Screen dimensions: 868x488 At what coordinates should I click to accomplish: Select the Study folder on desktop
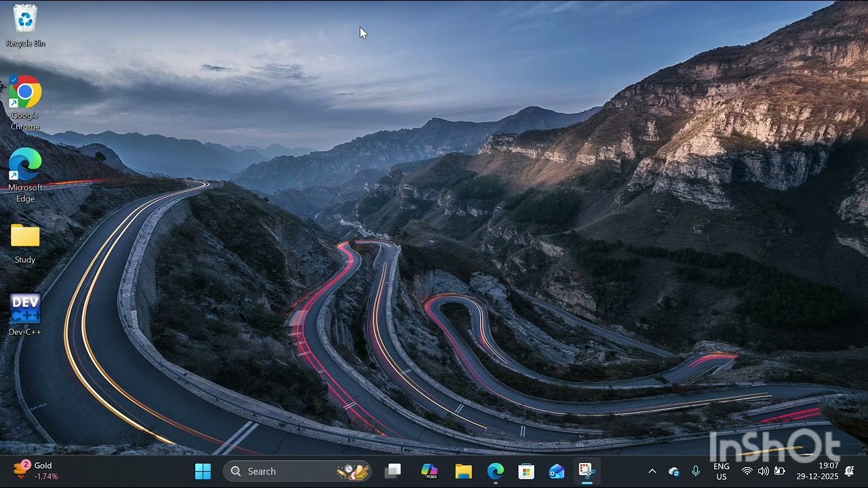[25, 243]
